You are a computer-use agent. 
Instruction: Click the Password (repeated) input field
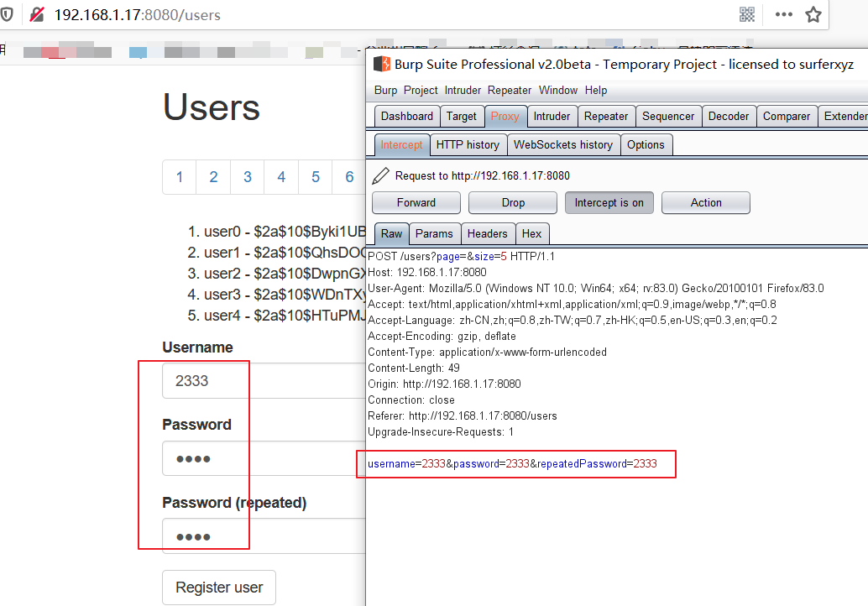264,535
